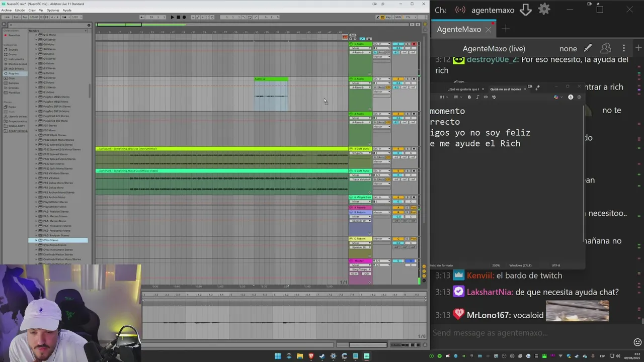The height and width of the screenshot is (362, 644).
Task: Open Notepad settings gear
Action: [x=579, y=97]
